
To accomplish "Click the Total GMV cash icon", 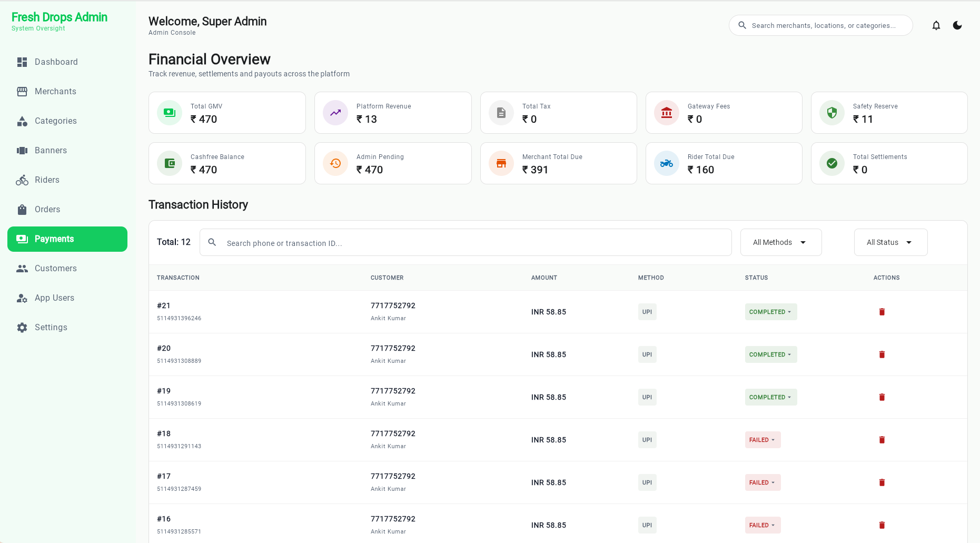I will [x=170, y=113].
